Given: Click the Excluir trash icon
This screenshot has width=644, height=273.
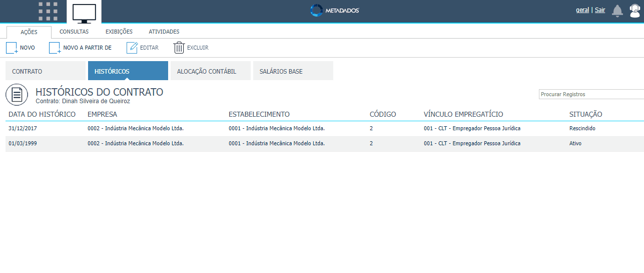Looking at the screenshot, I should point(179,48).
